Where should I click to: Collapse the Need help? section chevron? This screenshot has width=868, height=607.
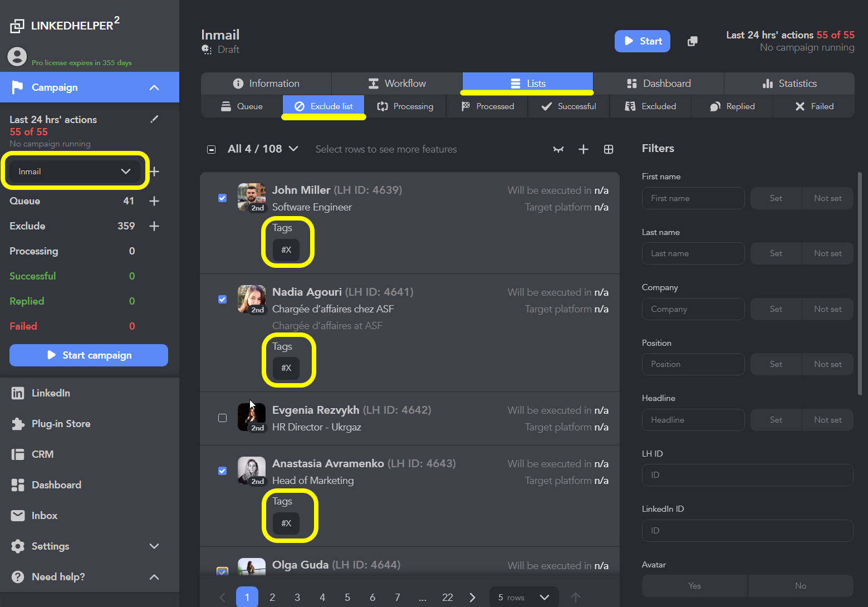154,577
